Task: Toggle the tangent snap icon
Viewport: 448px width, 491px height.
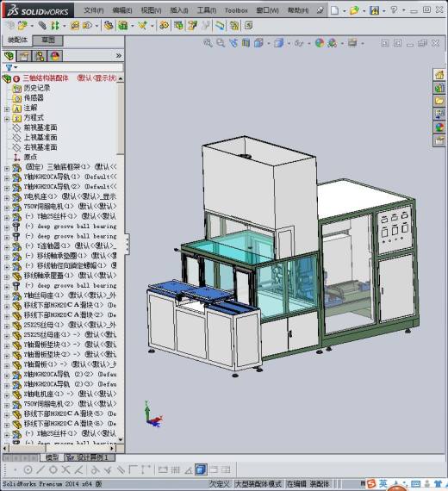Action: click(x=96, y=469)
